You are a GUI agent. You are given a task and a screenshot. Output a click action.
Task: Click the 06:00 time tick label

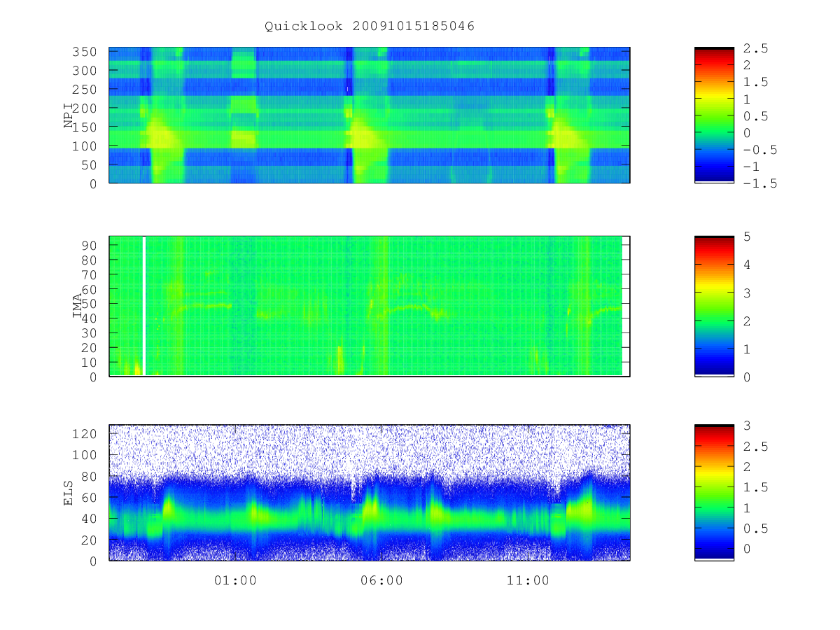381,580
